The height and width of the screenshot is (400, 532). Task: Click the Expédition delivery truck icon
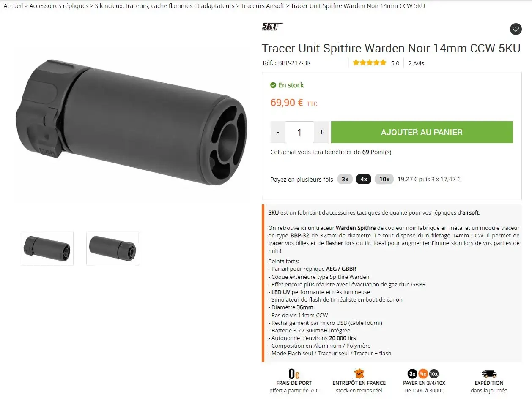(x=489, y=374)
